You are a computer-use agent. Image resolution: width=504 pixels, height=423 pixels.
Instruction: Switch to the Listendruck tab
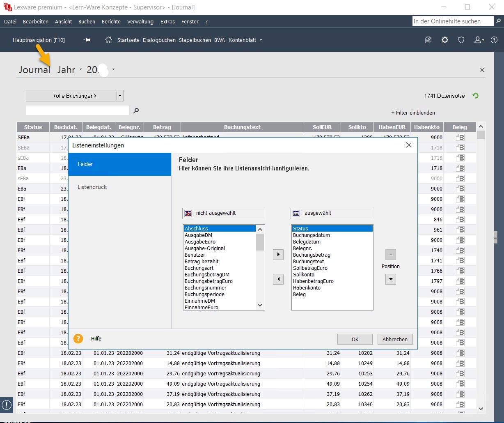click(x=92, y=187)
